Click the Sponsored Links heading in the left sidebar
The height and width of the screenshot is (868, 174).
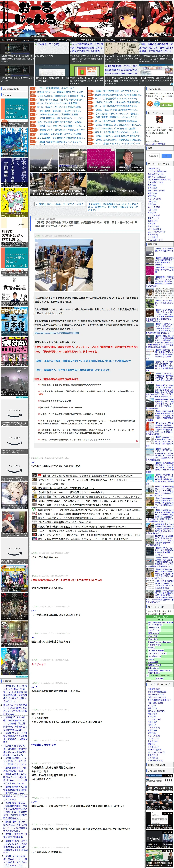click(11, 89)
